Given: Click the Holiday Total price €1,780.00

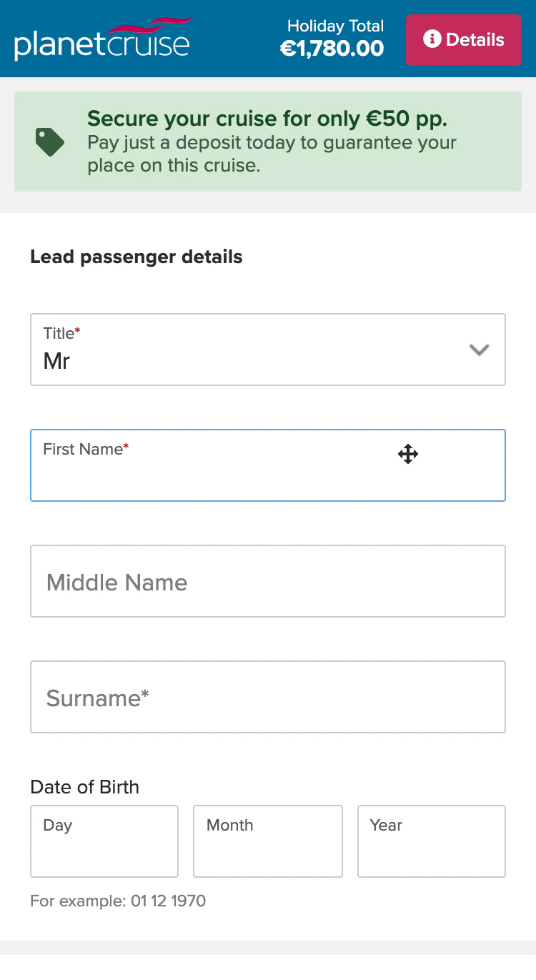Looking at the screenshot, I should [332, 49].
